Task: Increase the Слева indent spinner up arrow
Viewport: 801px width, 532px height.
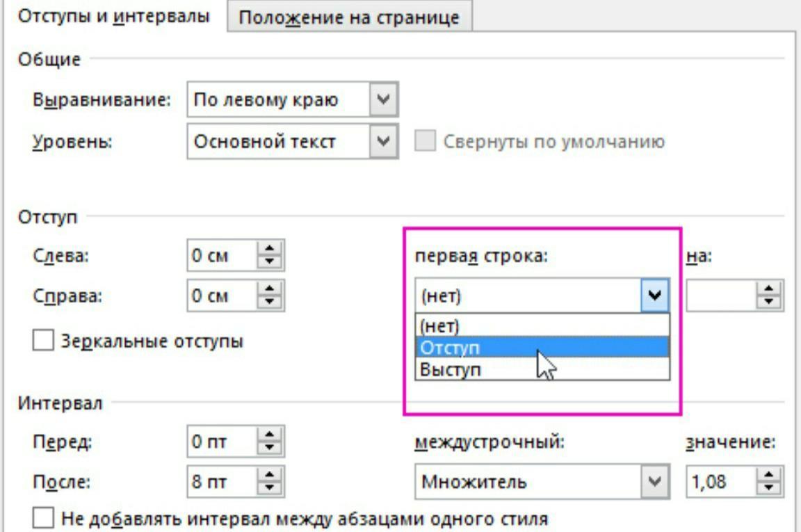Action: click(x=269, y=248)
